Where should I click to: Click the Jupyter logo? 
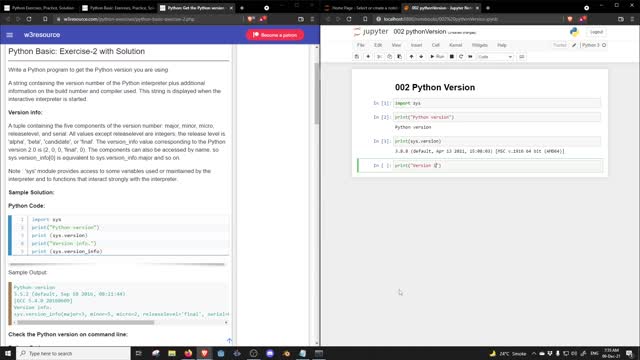[371, 31]
